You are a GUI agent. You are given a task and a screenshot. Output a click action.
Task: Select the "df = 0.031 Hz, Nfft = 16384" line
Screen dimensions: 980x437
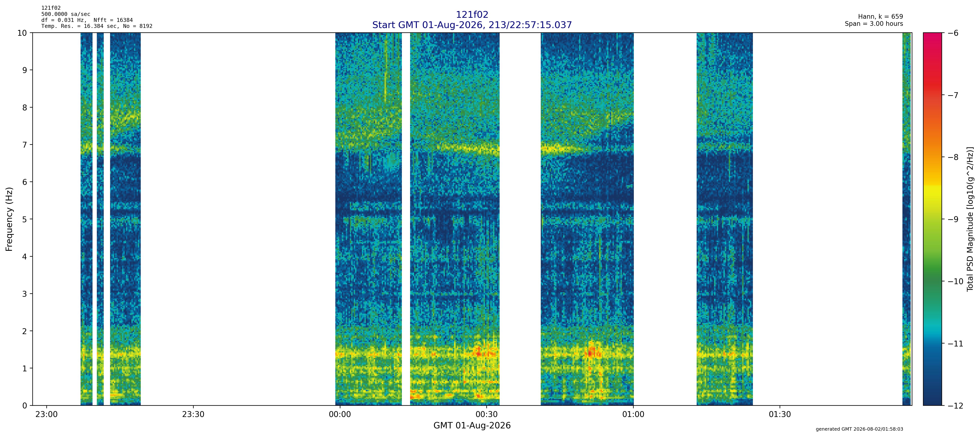(87, 20)
